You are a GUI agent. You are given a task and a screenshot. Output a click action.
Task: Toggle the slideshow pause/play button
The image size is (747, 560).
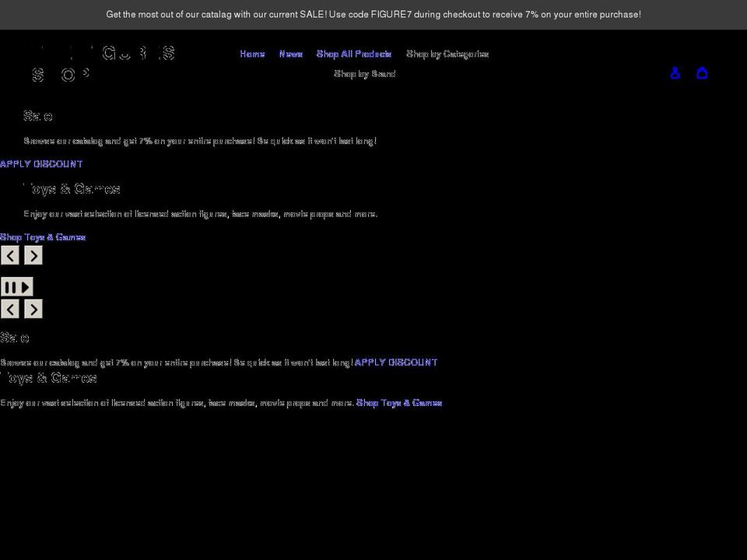pos(17,287)
